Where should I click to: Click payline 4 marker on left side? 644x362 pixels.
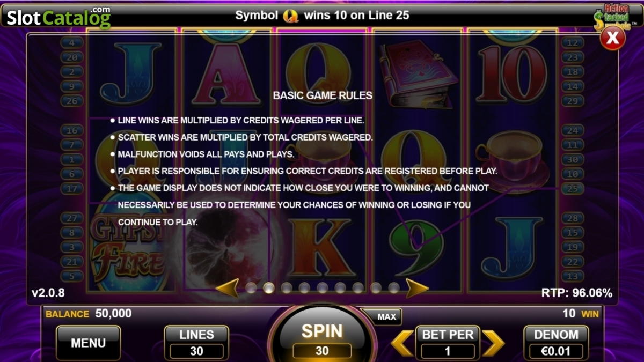72,42
